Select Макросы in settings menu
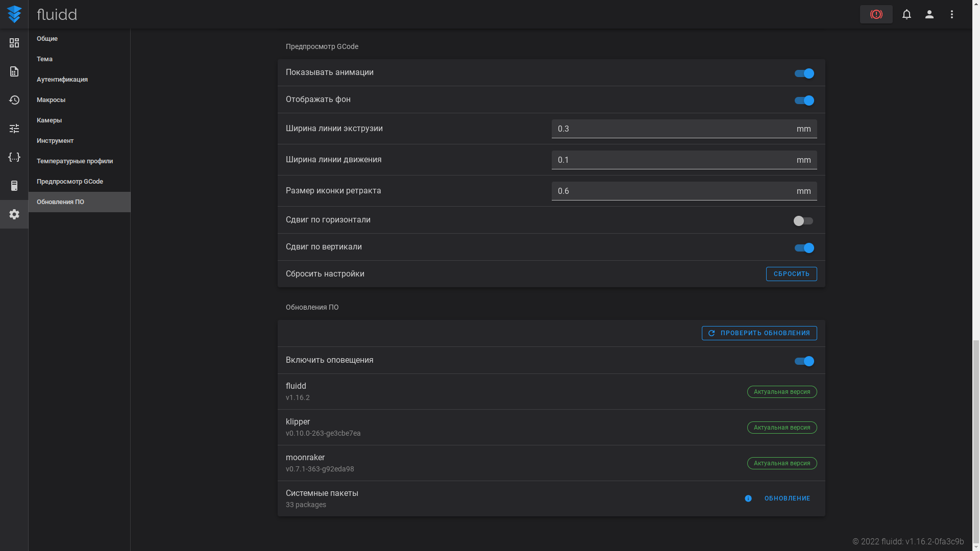Viewport: 980px width, 551px height. point(51,100)
